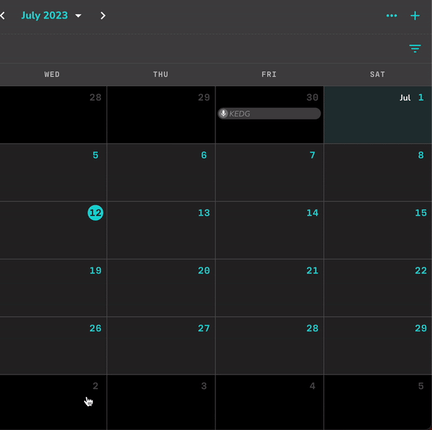
Task: Expand the July 2023 month dropdown arrow
Action: (x=78, y=16)
